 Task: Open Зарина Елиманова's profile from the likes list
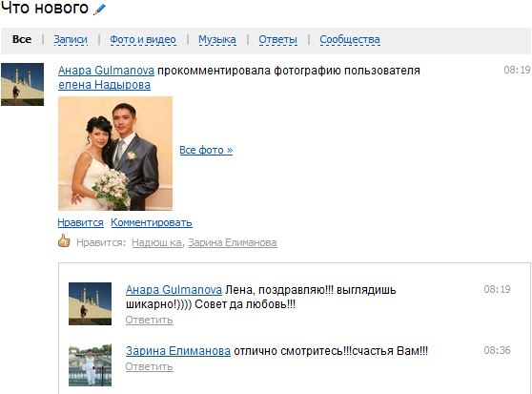233,242
